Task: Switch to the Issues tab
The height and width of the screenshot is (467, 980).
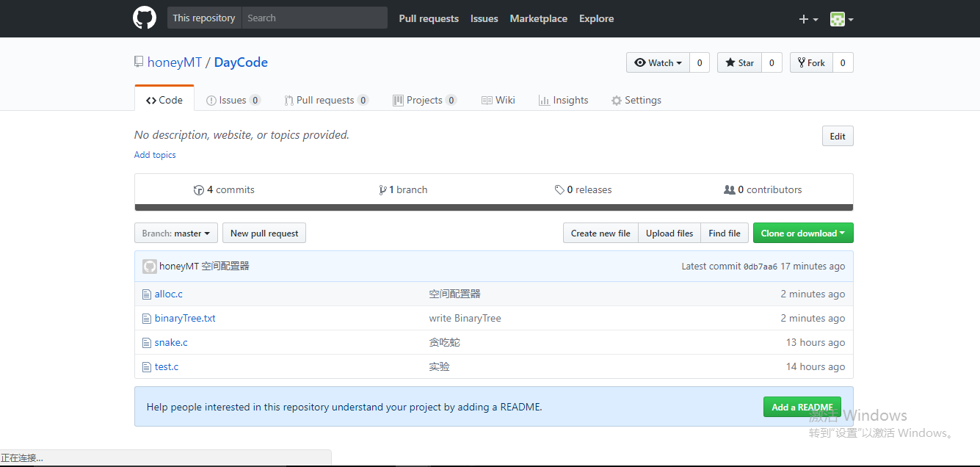Action: pos(233,101)
